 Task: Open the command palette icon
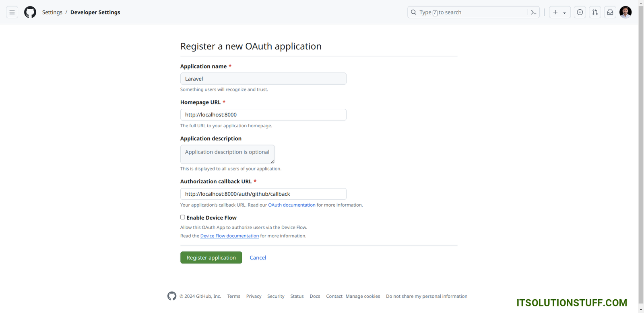(534, 12)
